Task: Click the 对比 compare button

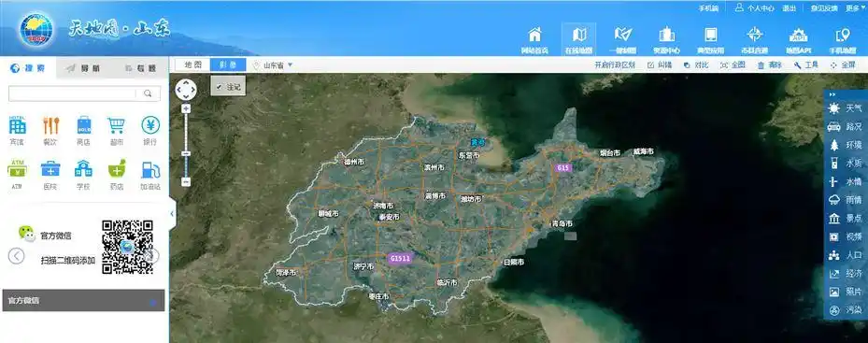Action: pos(696,64)
